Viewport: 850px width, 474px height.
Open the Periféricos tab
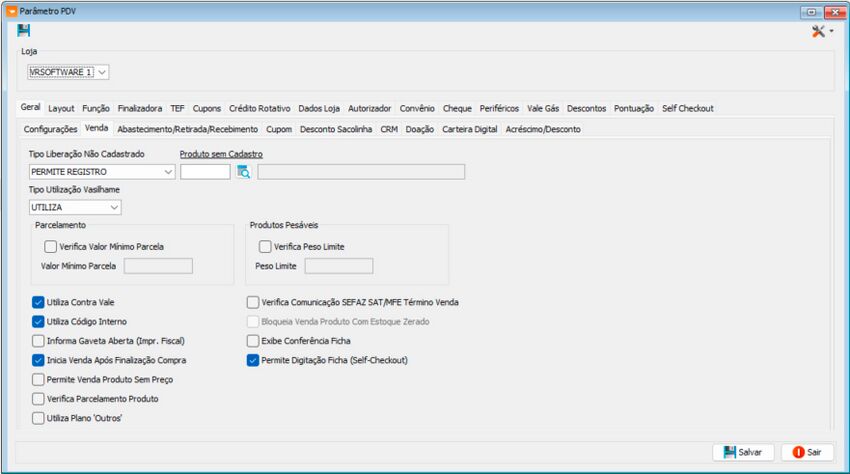[499, 108]
